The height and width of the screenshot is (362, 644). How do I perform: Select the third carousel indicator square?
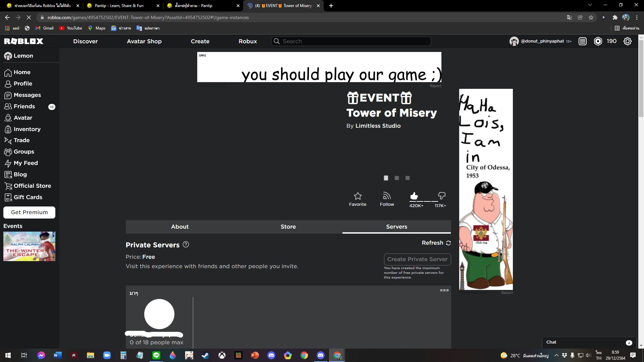tap(408, 178)
